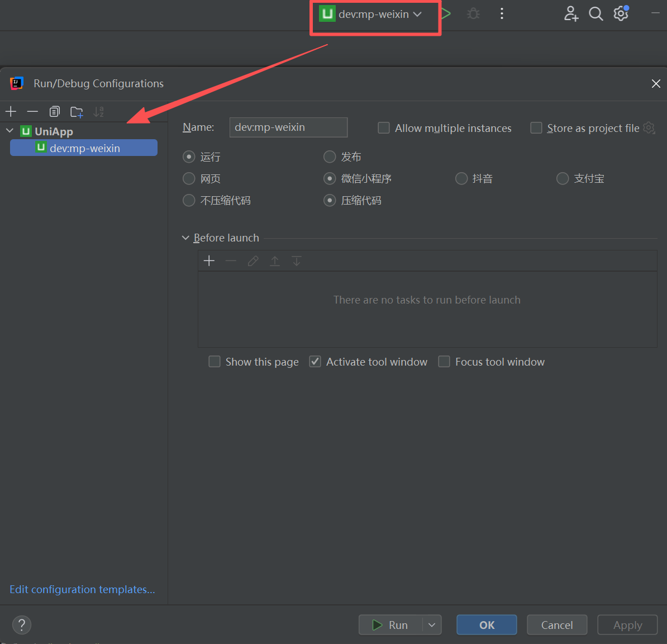Click the Name input field
This screenshot has width=667, height=644.
pyautogui.click(x=288, y=127)
